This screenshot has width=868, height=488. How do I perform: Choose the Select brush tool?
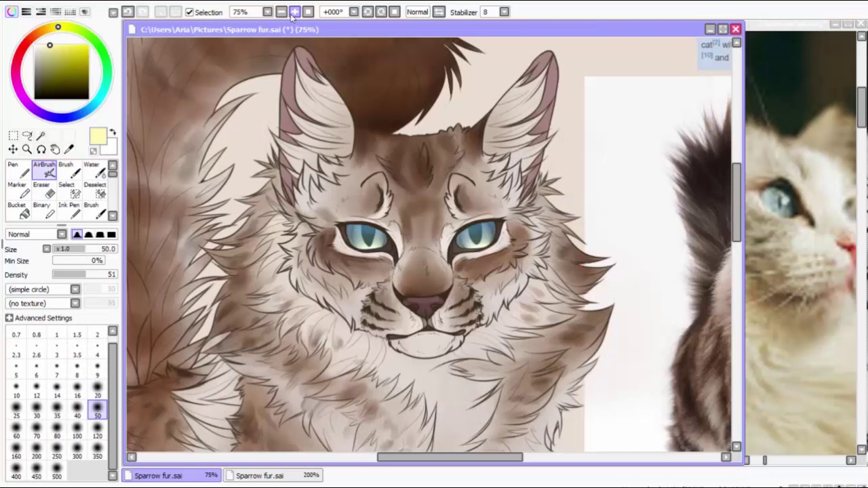tap(68, 190)
